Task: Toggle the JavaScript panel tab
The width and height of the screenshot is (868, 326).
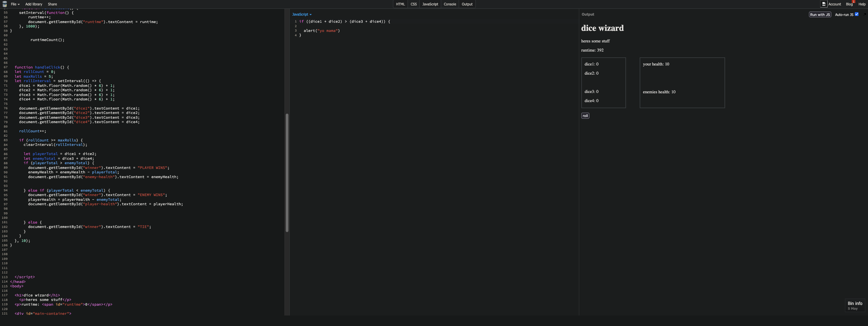Action: 430,4
